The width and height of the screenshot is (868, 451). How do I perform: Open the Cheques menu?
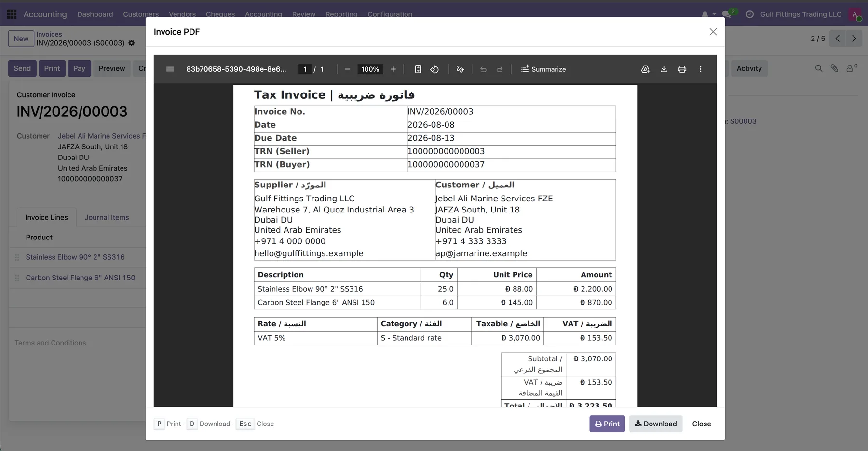coord(220,14)
